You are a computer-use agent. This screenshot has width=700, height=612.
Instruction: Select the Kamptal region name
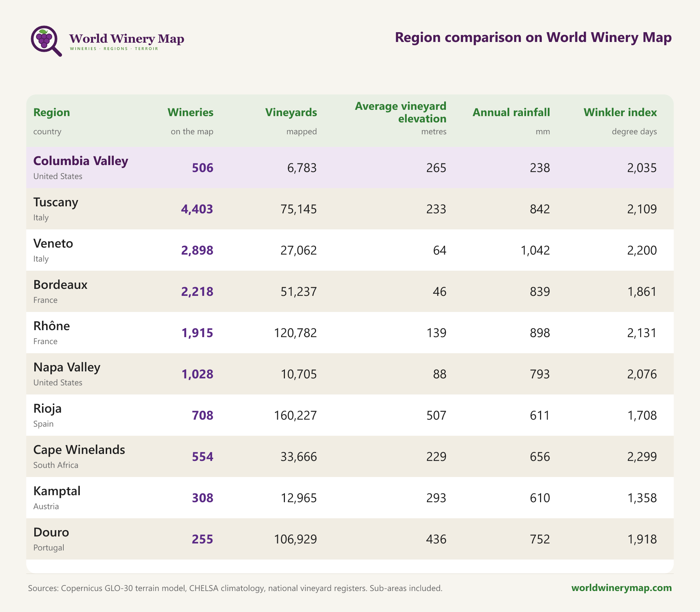[x=57, y=491]
